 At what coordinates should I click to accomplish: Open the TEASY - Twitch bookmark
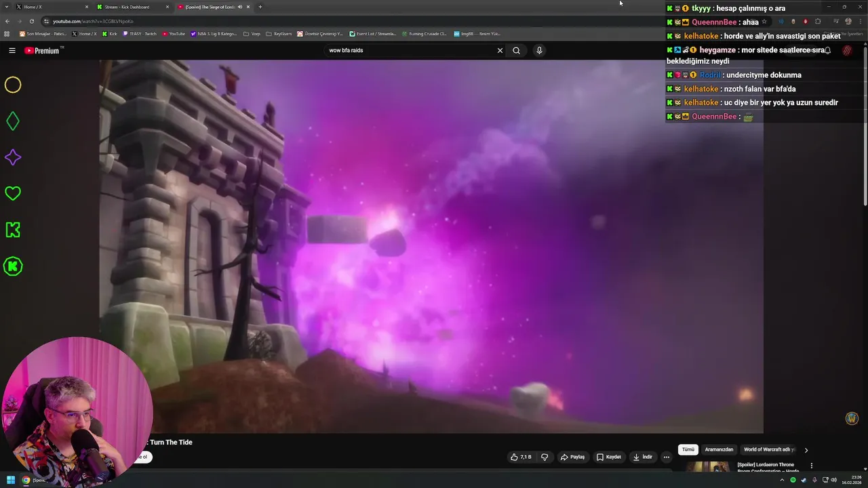[x=140, y=33]
